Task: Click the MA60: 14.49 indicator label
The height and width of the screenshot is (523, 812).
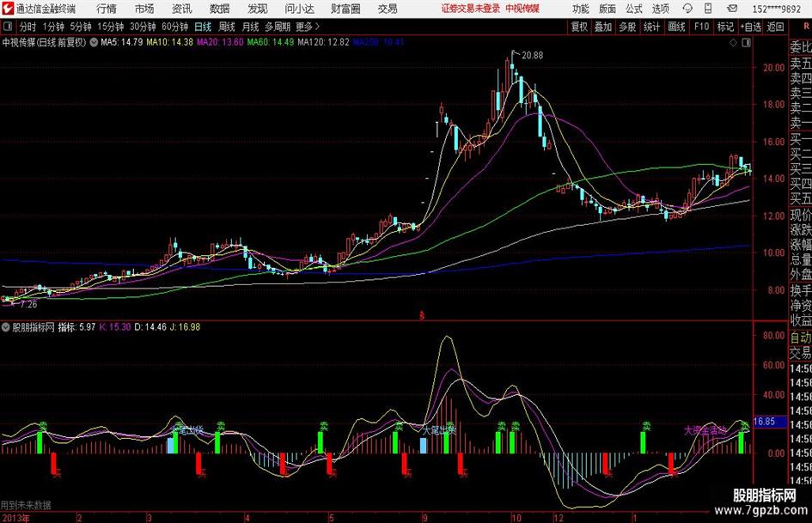Action: pyautogui.click(x=271, y=42)
